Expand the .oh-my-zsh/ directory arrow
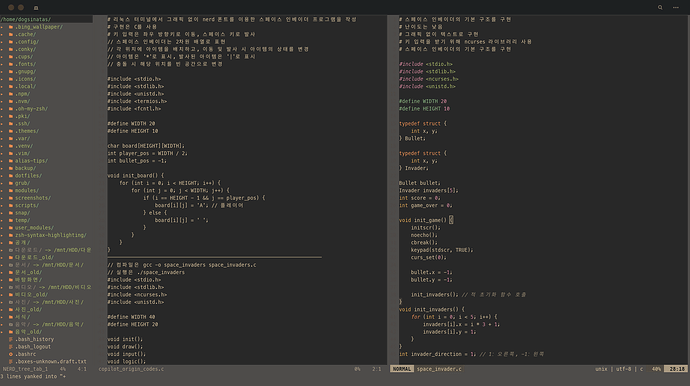690x386 pixels. click(2, 109)
